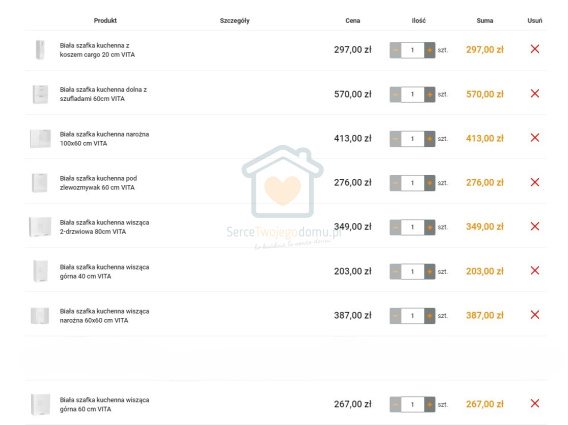The image size is (568, 425).
Task: Click quantity field for hanging corner 60x60 cabinet
Action: point(412,316)
